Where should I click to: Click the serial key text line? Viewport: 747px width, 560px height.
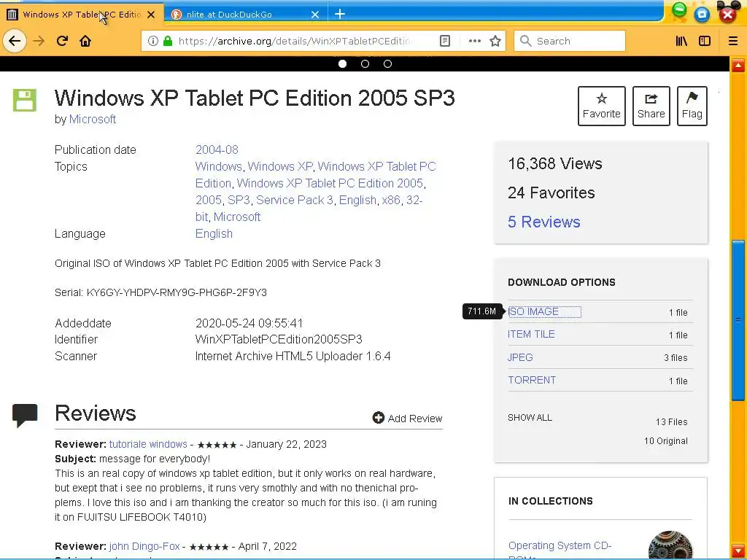coord(160,292)
